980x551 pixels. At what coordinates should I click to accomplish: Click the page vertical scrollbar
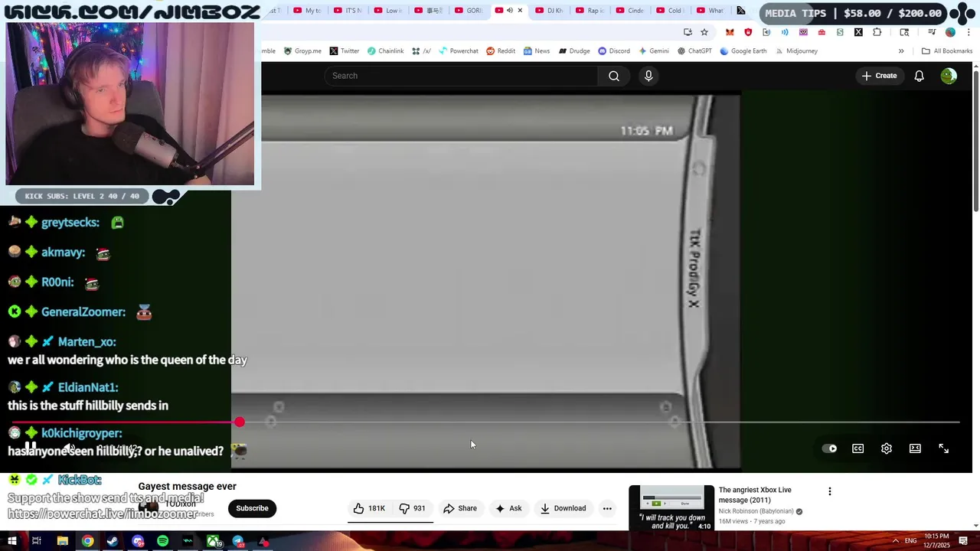tap(976, 142)
